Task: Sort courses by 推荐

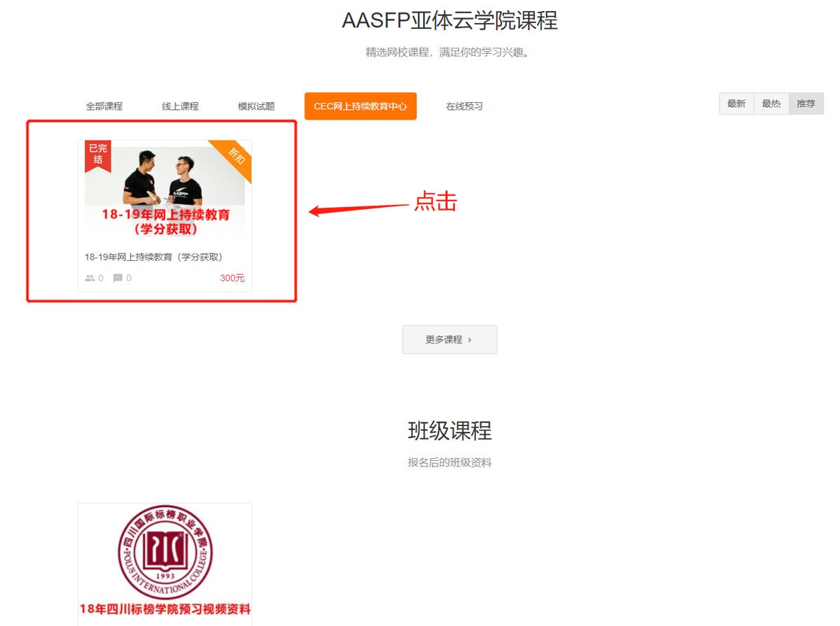Action: click(x=806, y=104)
